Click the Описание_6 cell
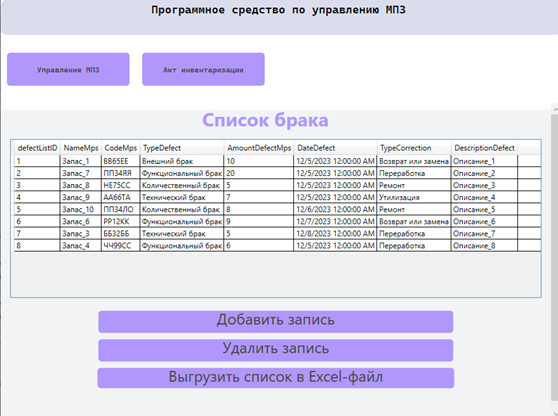This screenshot has height=416, width=558. (x=484, y=222)
